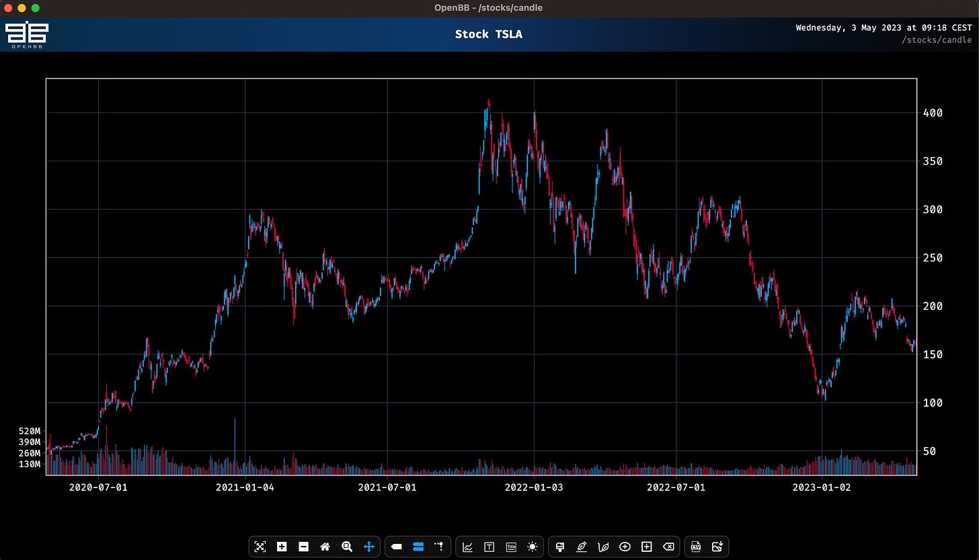979x560 pixels.
Task: Zoom out using the minus icon
Action: tap(303, 547)
